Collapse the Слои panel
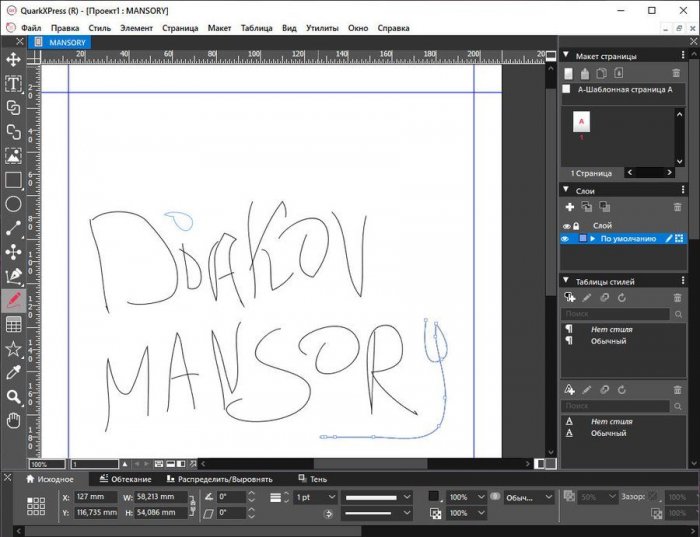The image size is (700, 537). tap(566, 190)
